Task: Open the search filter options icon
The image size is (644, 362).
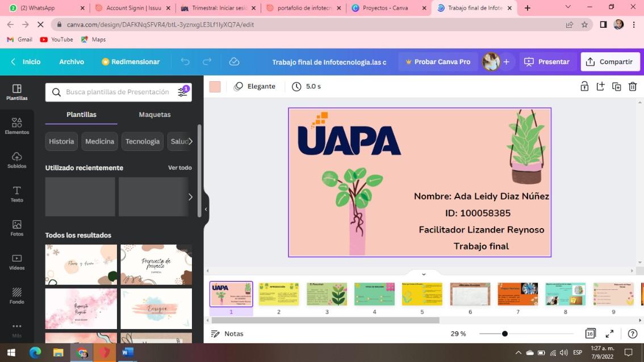Action: coord(183,91)
